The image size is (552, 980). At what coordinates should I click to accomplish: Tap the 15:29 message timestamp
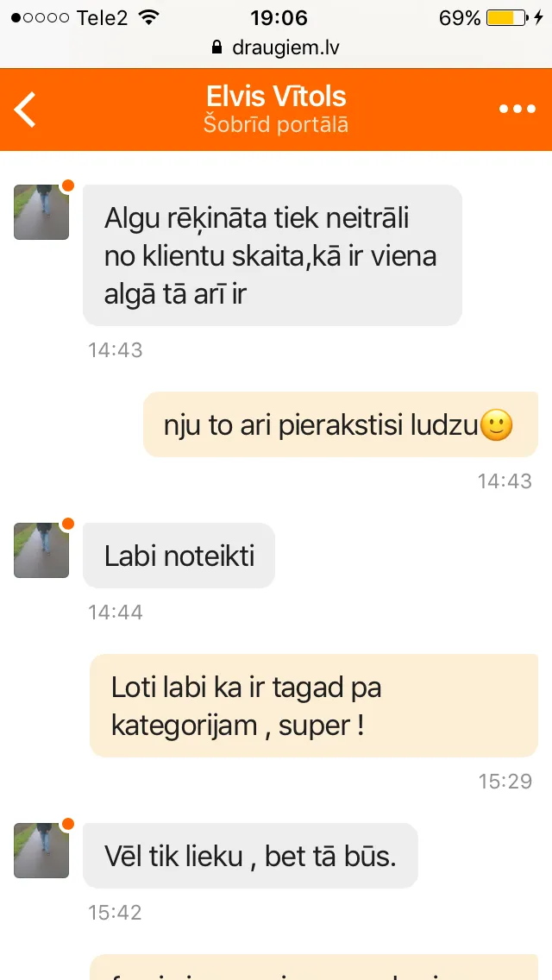click(505, 782)
